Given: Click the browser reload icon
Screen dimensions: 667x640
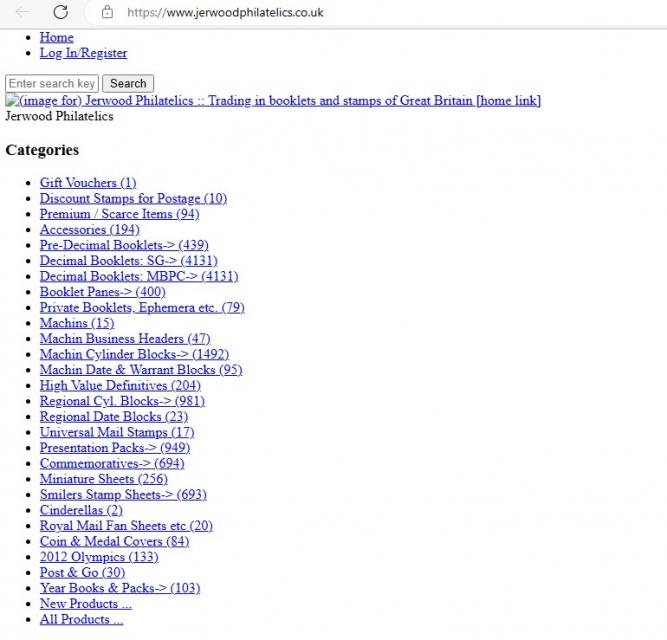Looking at the screenshot, I should pos(60,12).
